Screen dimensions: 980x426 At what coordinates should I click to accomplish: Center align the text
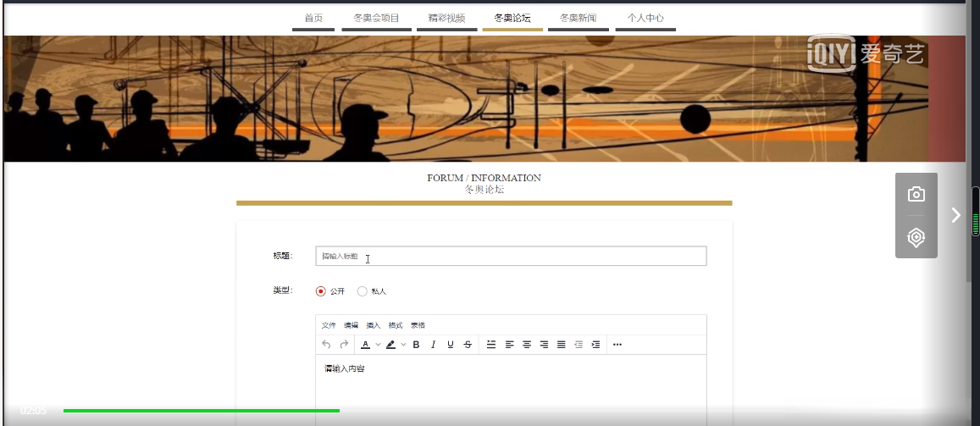(527, 345)
